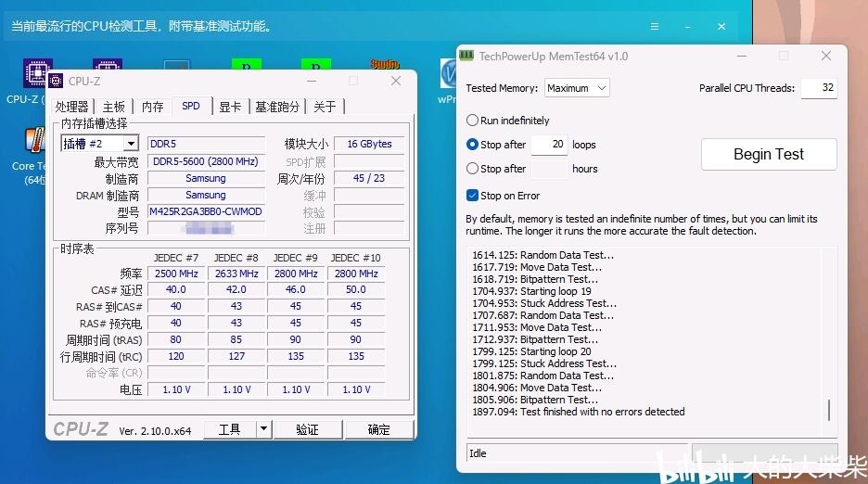Select the SPD tab
Viewport: 868px width, 484px height.
coord(191,106)
